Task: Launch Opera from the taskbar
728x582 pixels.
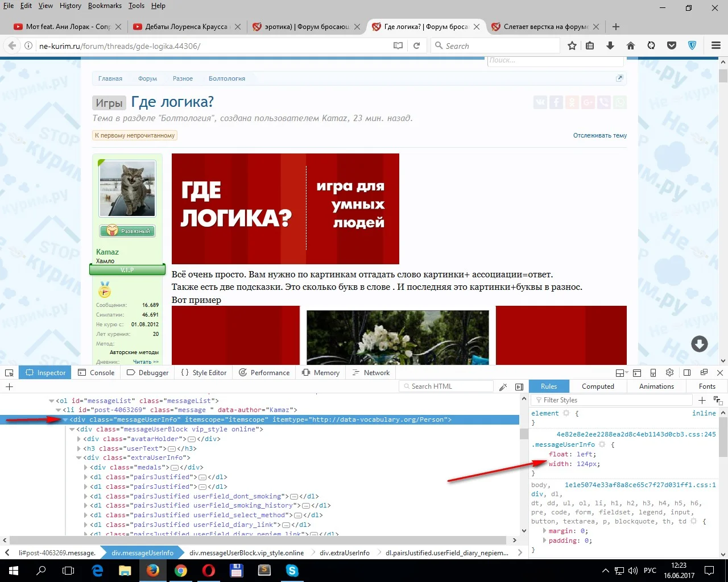Action: (209, 571)
